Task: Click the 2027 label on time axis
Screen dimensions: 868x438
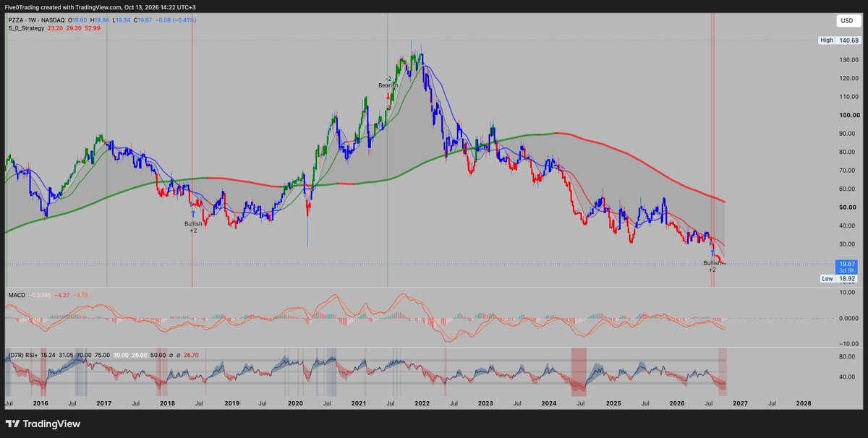Action: [x=740, y=403]
